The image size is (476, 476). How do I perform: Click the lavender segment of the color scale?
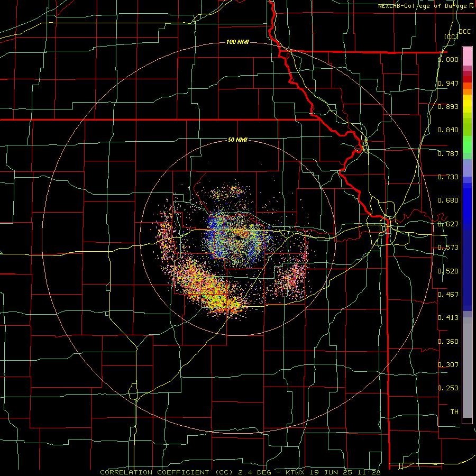coord(467,168)
